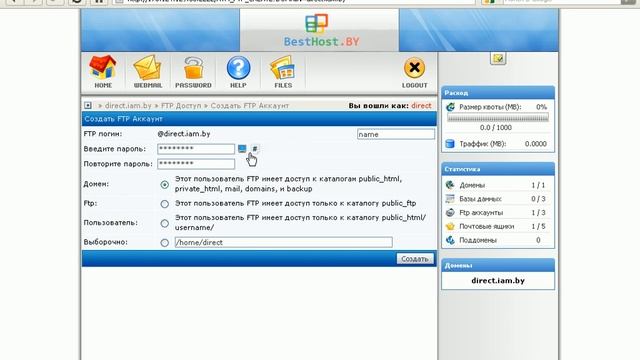640x360 pixels.
Task: Click the /home/direct path field
Action: coord(284,242)
